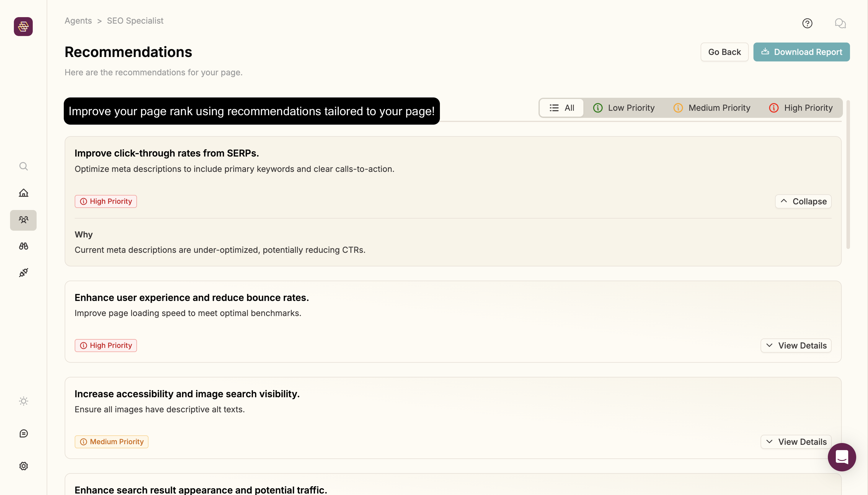
Task: Open the binoculars icon in the sidebar
Action: (23, 246)
